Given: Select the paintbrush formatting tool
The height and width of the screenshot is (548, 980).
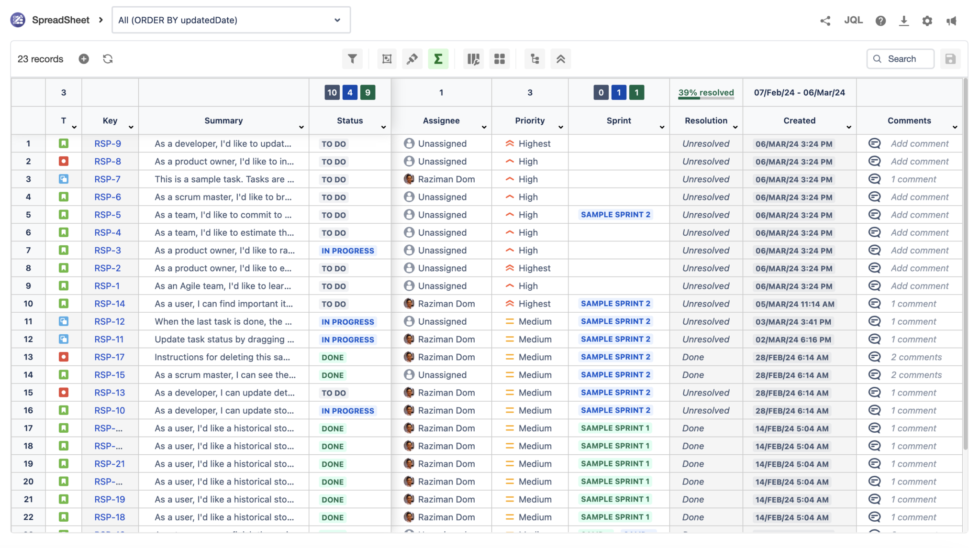Looking at the screenshot, I should click(x=412, y=58).
